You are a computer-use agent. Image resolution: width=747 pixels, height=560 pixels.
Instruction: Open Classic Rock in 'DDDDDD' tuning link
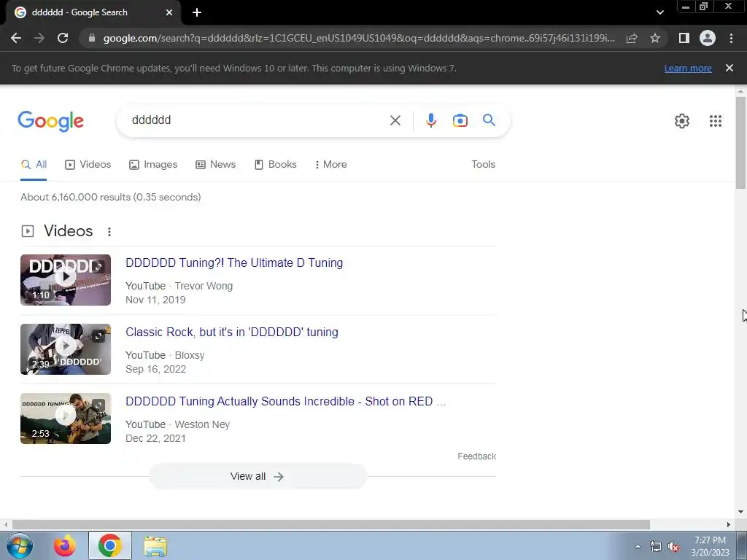pyautogui.click(x=231, y=332)
